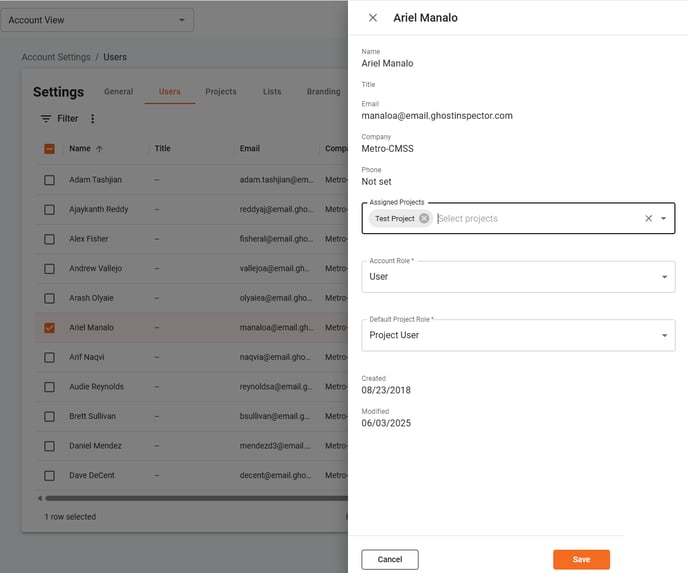The width and height of the screenshot is (688, 573).
Task: Click the name Arif Naqvi
Action: [86, 357]
